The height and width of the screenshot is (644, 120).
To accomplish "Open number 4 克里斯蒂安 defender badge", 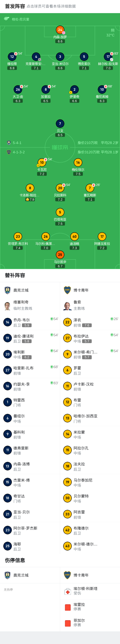I will 36,57.
